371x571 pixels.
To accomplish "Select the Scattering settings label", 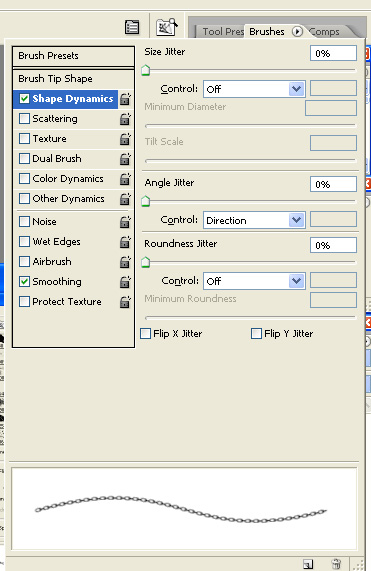I will click(55, 119).
